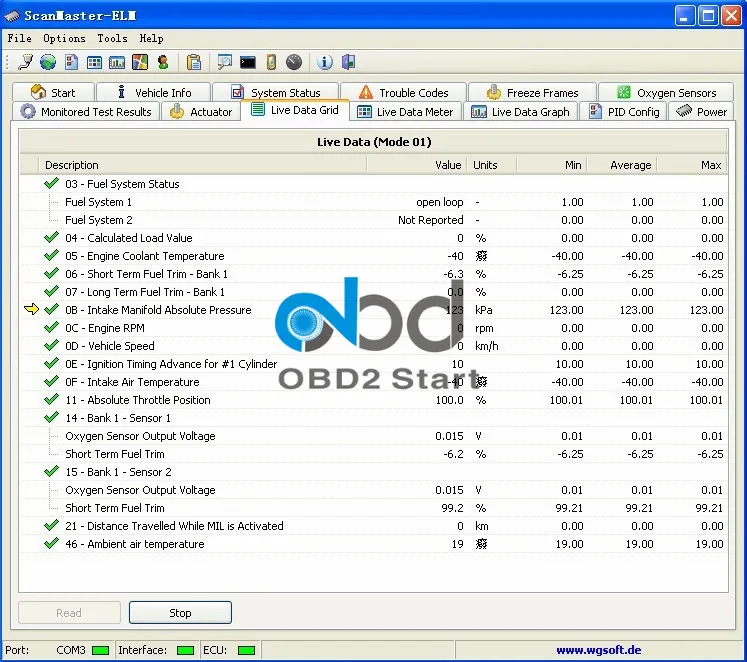The height and width of the screenshot is (662, 747).
Task: Click the Description column header
Action: [202, 165]
